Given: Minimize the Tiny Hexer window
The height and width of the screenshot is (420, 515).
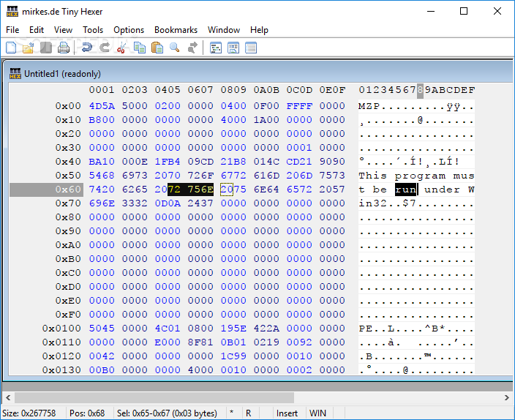Looking at the screenshot, I should (431, 12).
